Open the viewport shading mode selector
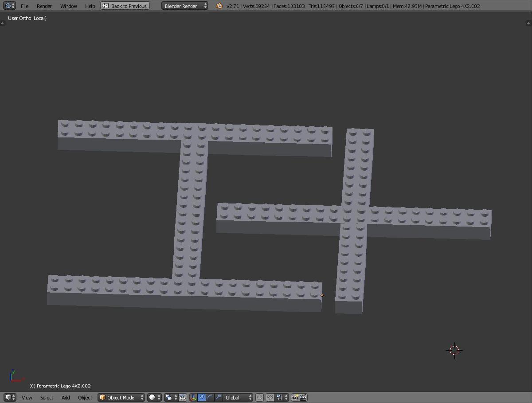The width and height of the screenshot is (532, 403). [x=154, y=397]
